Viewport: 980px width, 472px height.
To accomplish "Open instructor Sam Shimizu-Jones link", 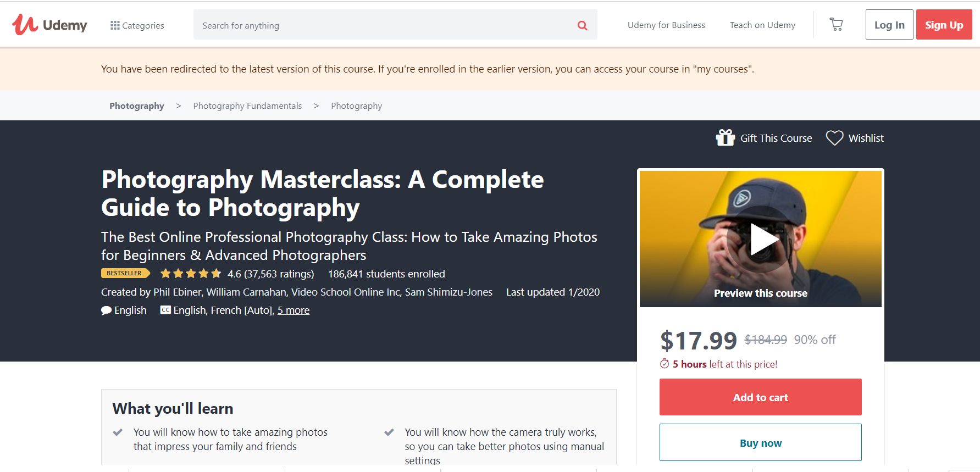I will click(x=449, y=292).
